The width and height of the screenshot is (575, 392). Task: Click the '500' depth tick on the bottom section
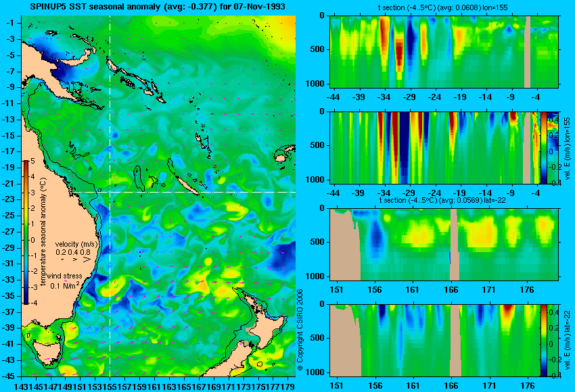tap(317, 338)
